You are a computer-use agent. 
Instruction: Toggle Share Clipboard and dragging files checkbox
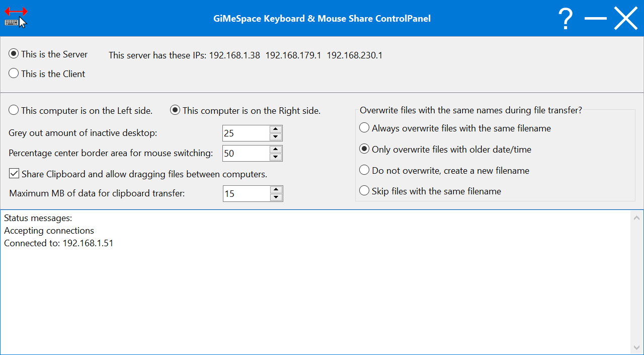coord(138,174)
